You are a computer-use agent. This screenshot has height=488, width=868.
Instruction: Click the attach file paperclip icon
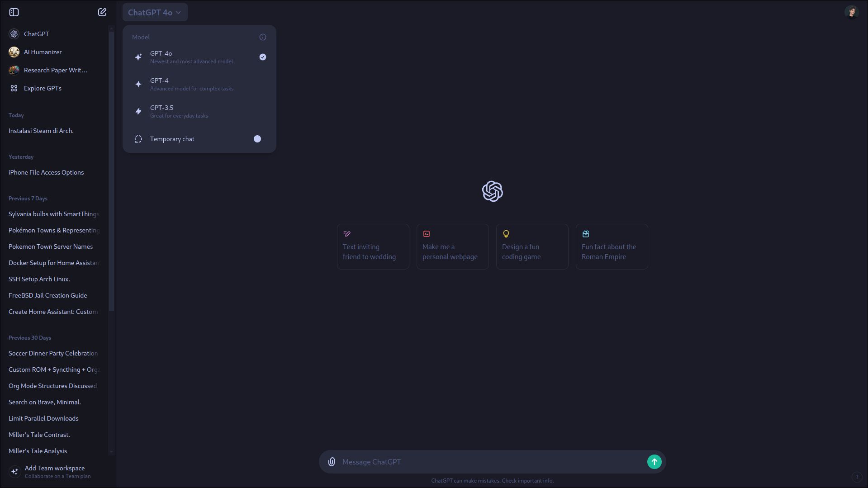pyautogui.click(x=332, y=462)
